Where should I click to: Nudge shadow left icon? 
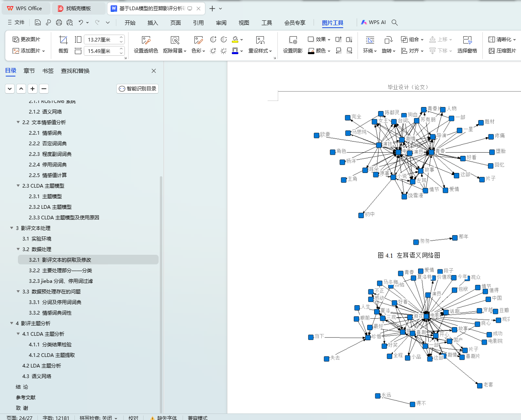pyautogui.click(x=338, y=51)
